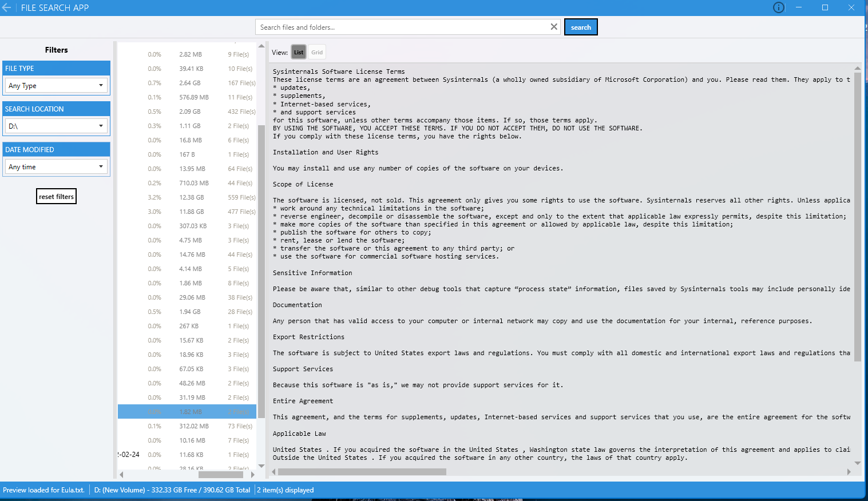
Task: Click the search button
Action: tap(581, 27)
